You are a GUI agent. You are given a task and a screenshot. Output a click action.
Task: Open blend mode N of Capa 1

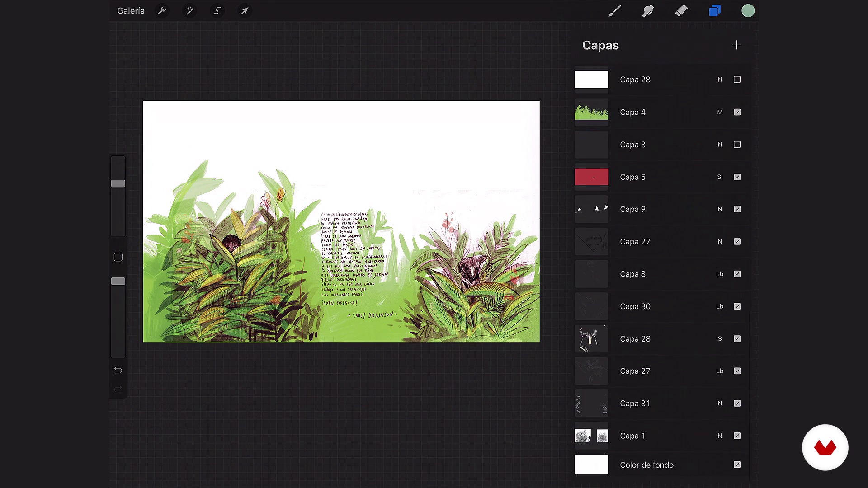click(720, 436)
